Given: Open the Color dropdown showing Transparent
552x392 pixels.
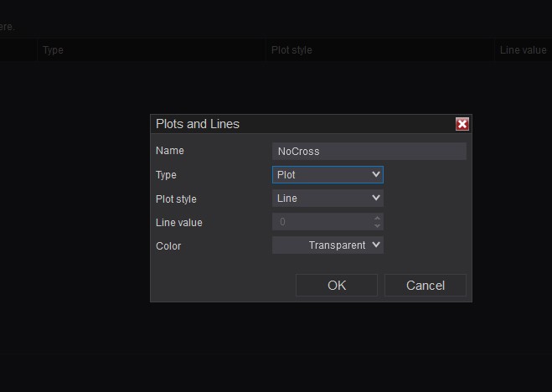Looking at the screenshot, I should pos(328,245).
